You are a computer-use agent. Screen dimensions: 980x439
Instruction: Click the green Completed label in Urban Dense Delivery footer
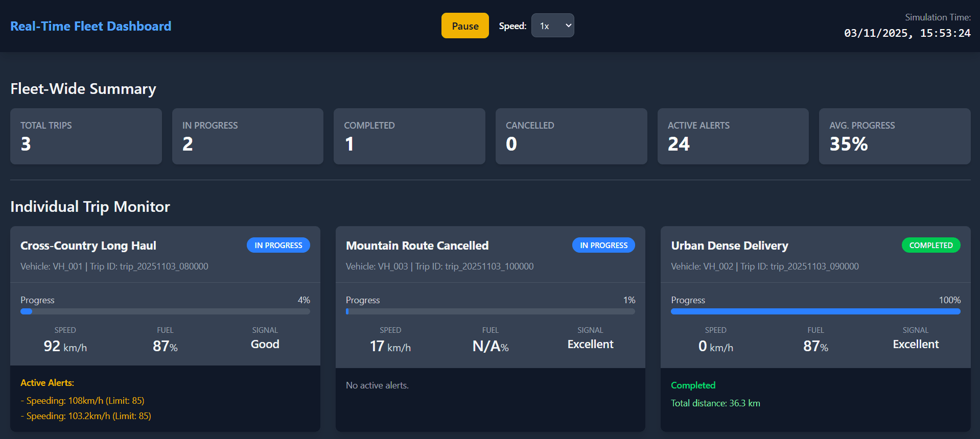[x=693, y=385]
